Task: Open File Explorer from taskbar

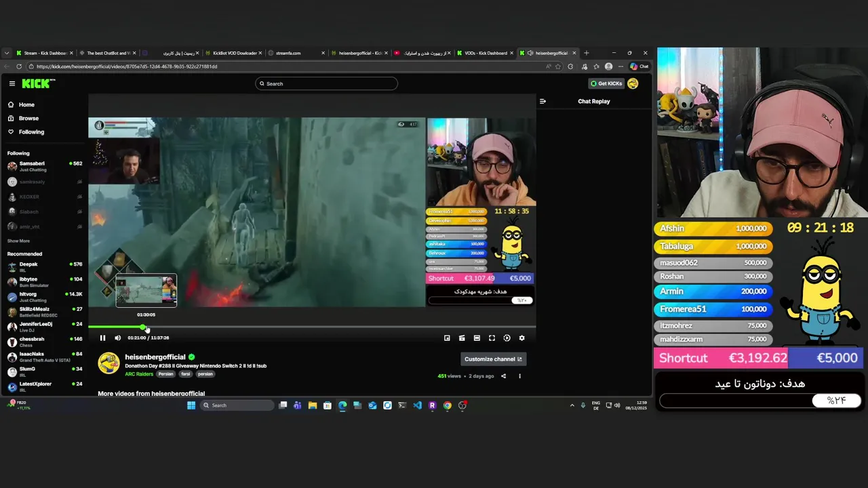Action: click(x=313, y=405)
